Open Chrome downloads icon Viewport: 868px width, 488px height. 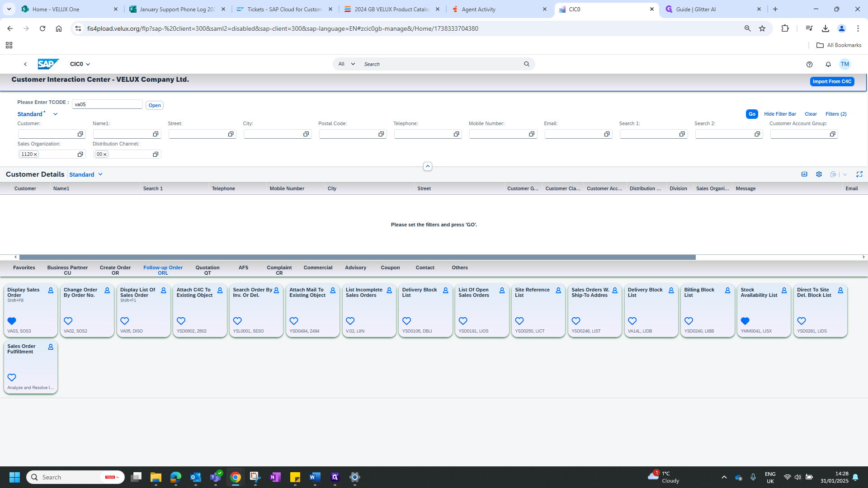click(x=825, y=28)
